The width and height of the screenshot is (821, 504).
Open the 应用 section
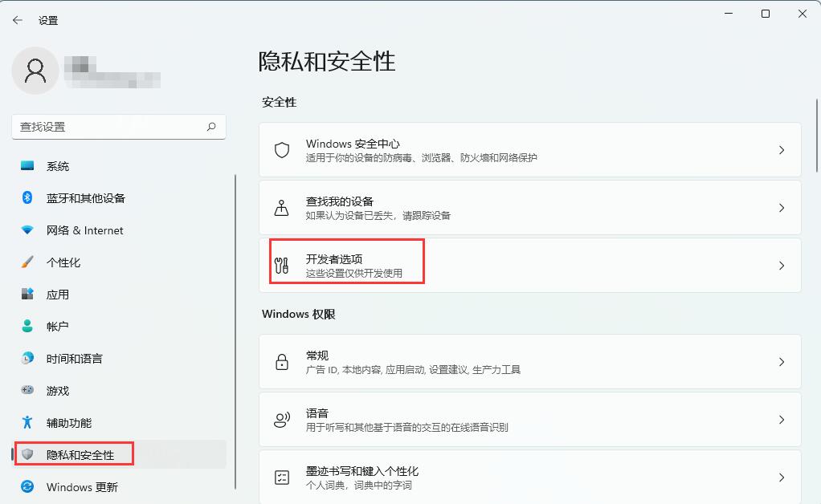(x=119, y=294)
